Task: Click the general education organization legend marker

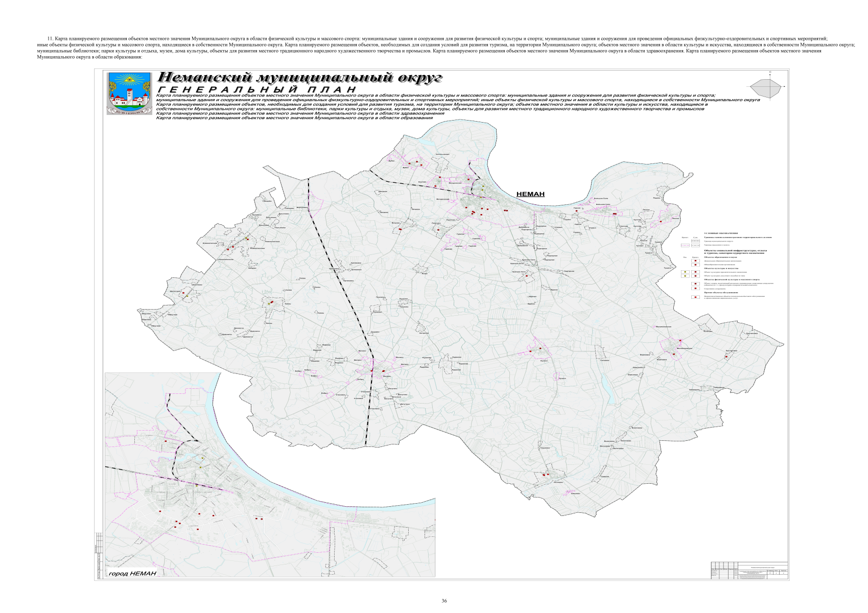Action: (x=695, y=265)
